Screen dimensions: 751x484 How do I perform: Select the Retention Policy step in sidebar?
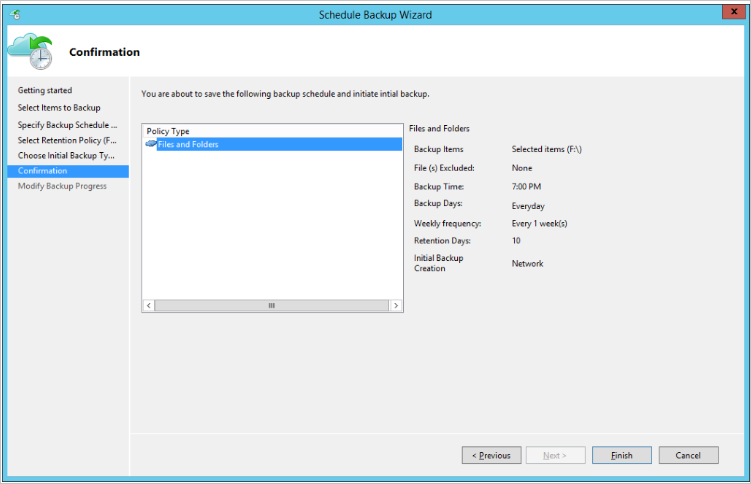pos(67,140)
